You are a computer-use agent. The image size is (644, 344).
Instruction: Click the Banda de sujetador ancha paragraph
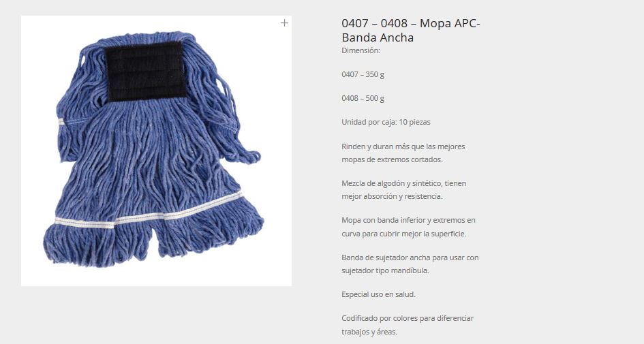pyautogui.click(x=410, y=264)
